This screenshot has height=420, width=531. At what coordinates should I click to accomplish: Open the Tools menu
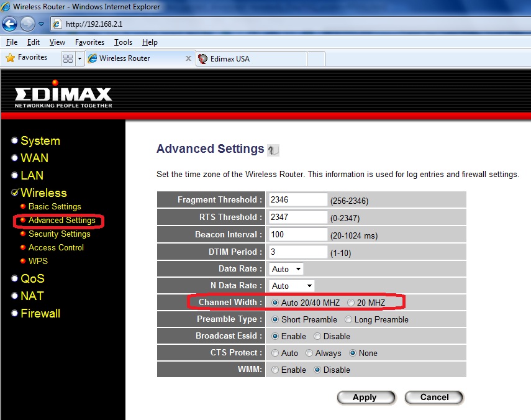pyautogui.click(x=123, y=42)
